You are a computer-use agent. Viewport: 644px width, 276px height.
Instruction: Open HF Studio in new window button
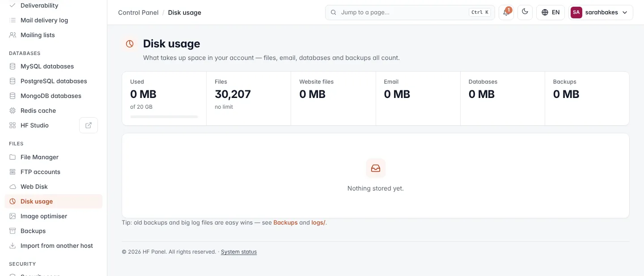[x=89, y=125]
